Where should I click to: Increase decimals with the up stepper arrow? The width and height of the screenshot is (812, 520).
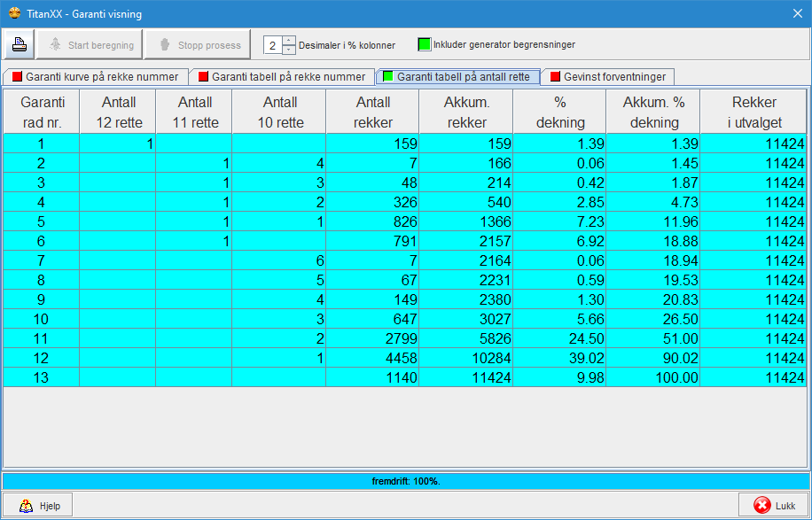[288, 40]
